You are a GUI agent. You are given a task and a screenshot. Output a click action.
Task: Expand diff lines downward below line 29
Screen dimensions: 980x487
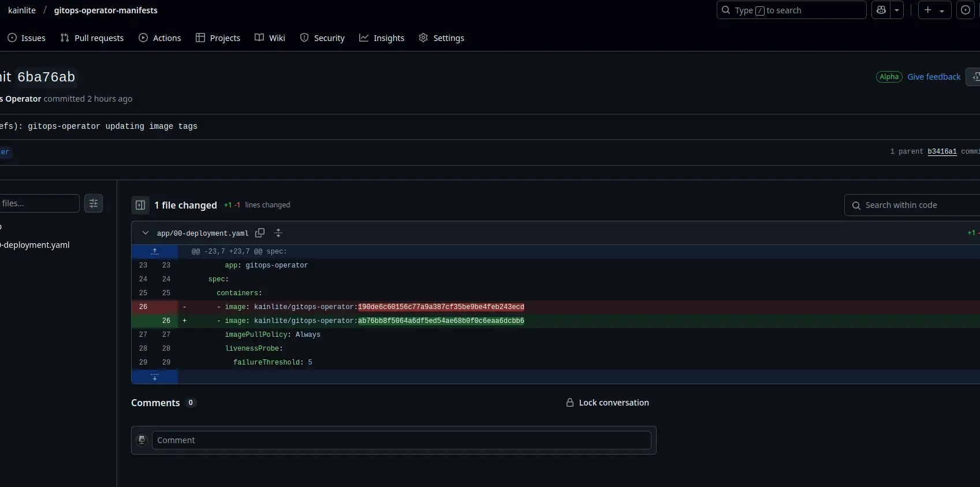pos(155,377)
